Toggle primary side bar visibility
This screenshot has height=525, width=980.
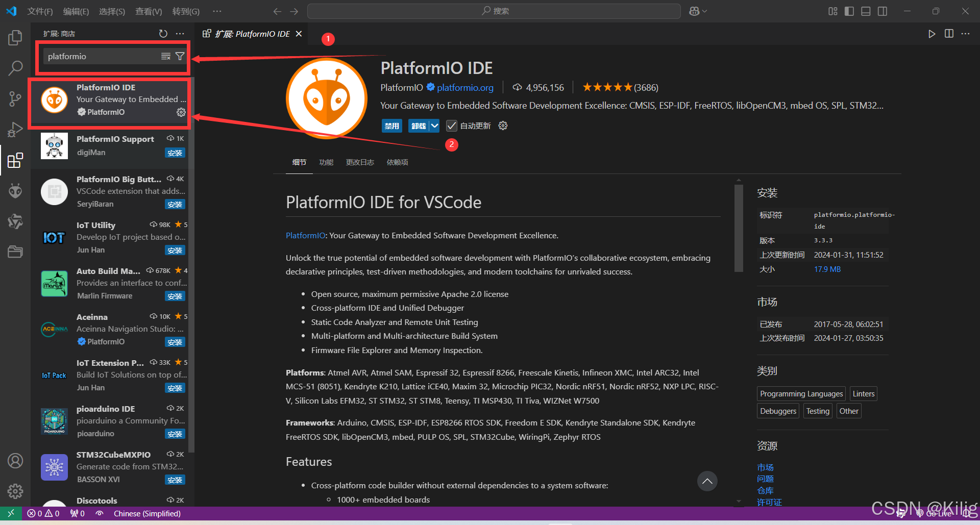point(849,11)
